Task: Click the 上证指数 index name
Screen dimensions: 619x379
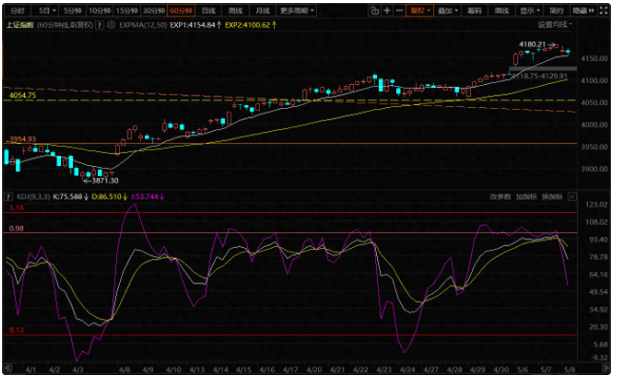Action: tap(20, 25)
